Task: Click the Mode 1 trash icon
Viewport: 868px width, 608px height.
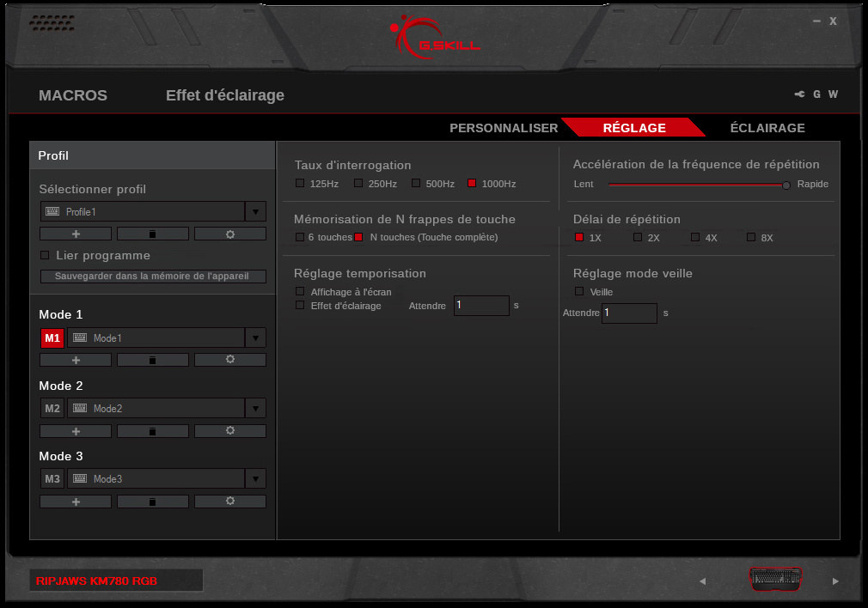Action: point(152,360)
